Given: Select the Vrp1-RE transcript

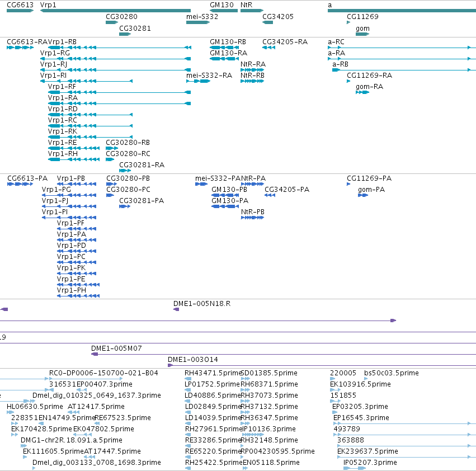Looking at the screenshot, I should [74, 148].
